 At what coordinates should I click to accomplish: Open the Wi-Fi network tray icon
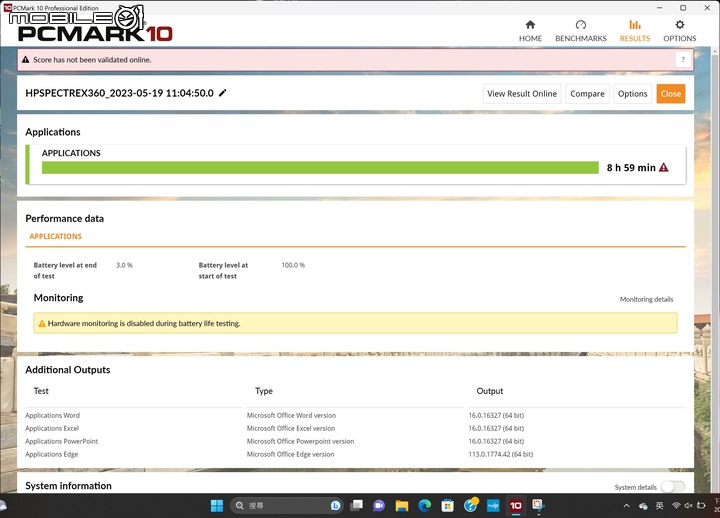(x=676, y=506)
